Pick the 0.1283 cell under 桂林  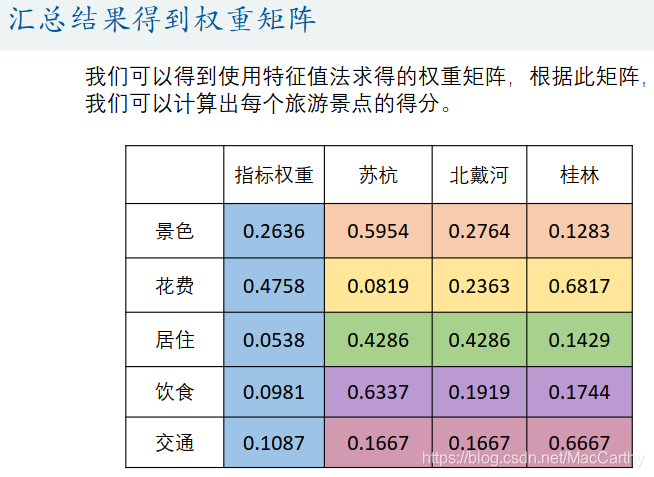click(x=579, y=231)
